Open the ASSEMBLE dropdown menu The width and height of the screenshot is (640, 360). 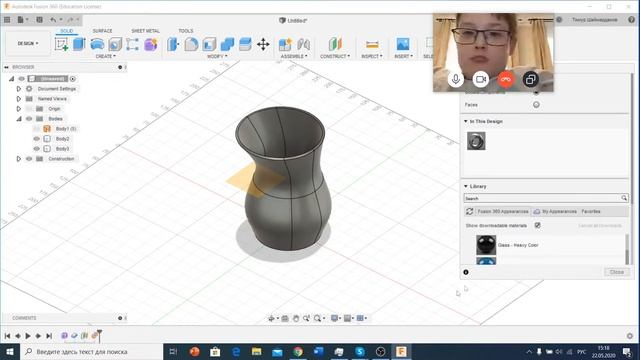tap(294, 56)
